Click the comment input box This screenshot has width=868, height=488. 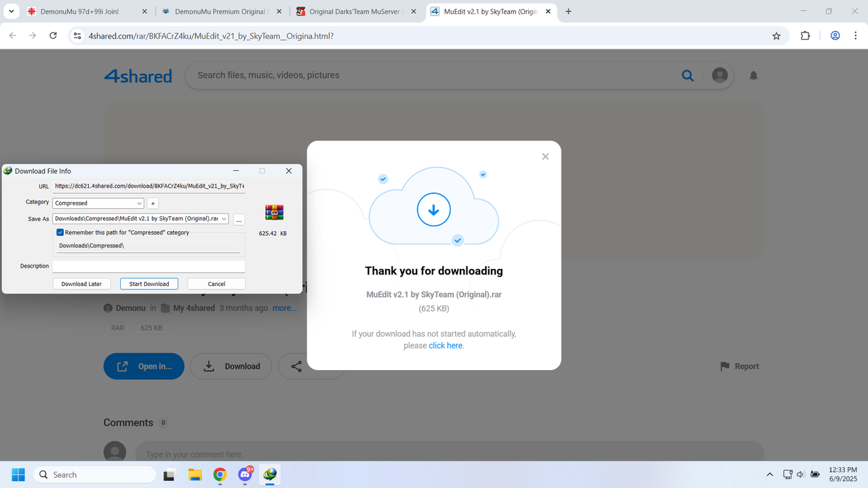[x=449, y=454]
